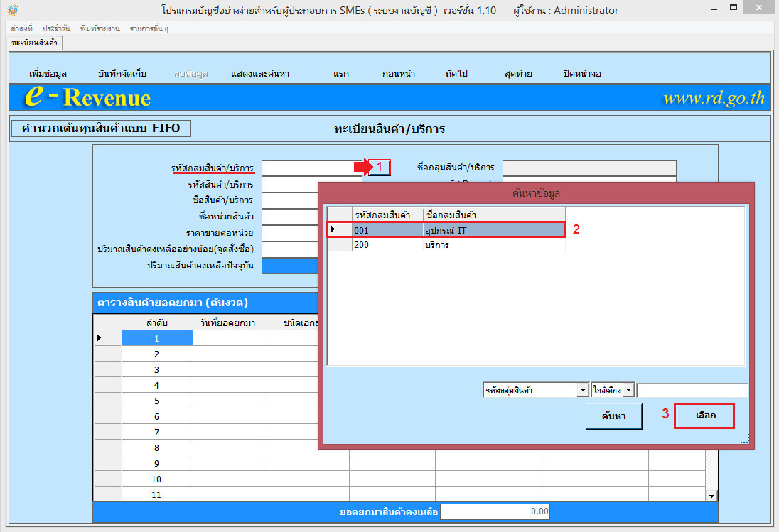Viewport: 779px width, 532px height.
Task: Click the ลำดับ column header
Action: [x=157, y=322]
